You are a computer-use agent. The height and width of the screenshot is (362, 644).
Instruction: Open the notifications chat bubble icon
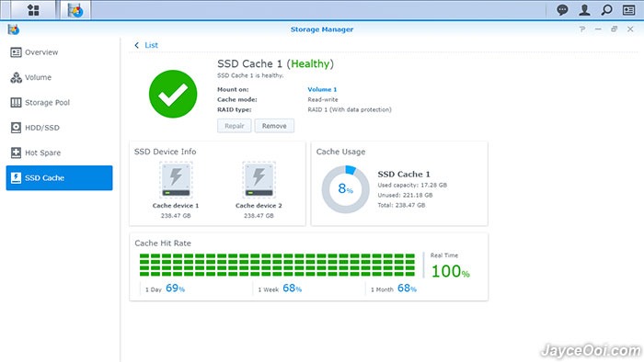[x=562, y=10]
